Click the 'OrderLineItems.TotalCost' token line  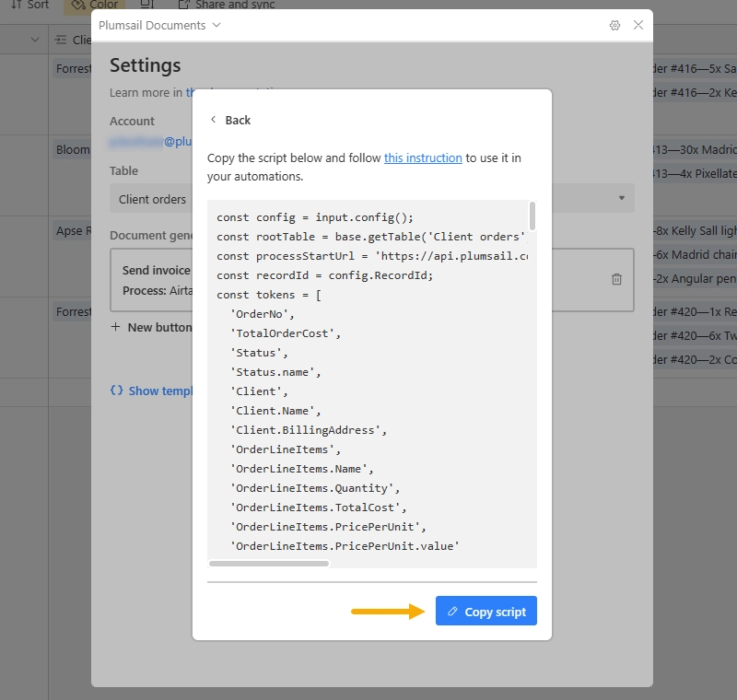318,507
